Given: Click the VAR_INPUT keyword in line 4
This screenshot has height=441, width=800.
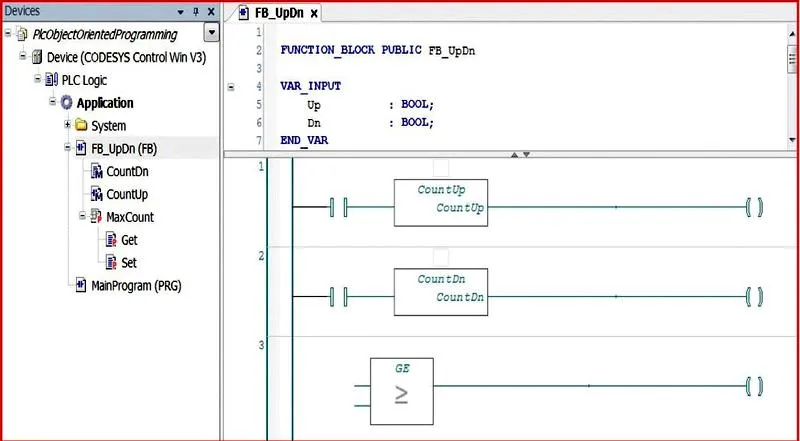Looking at the screenshot, I should tap(311, 87).
